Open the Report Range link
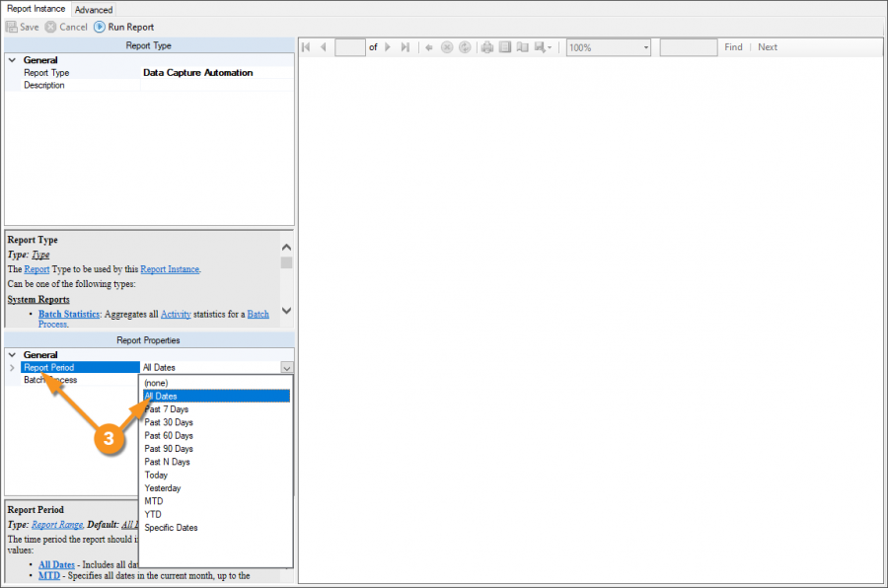The height and width of the screenshot is (588, 888). (x=57, y=525)
